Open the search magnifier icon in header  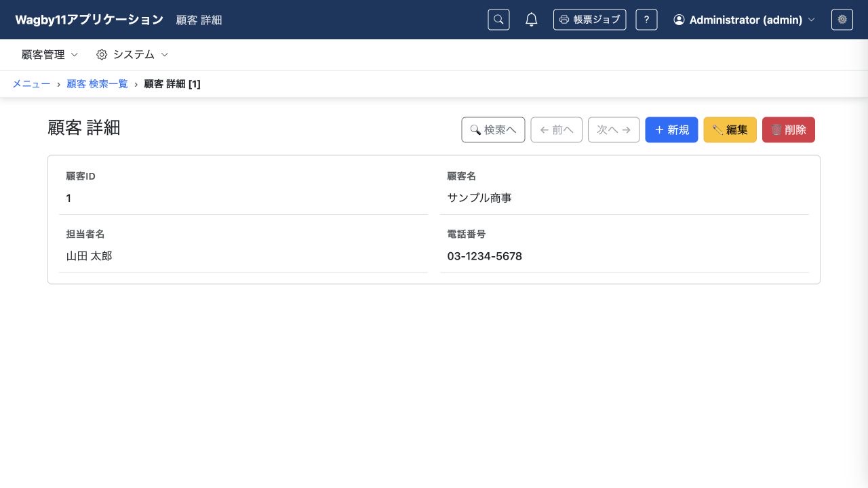(x=498, y=20)
